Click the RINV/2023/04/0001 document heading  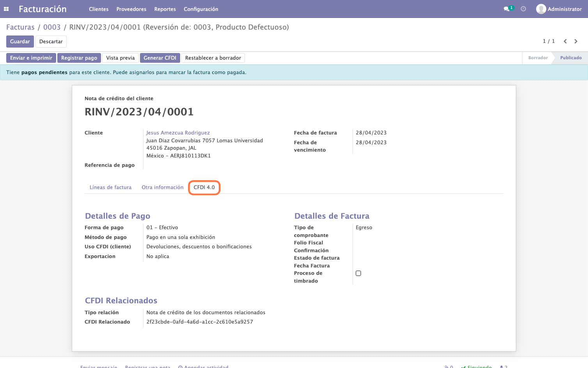(x=139, y=112)
